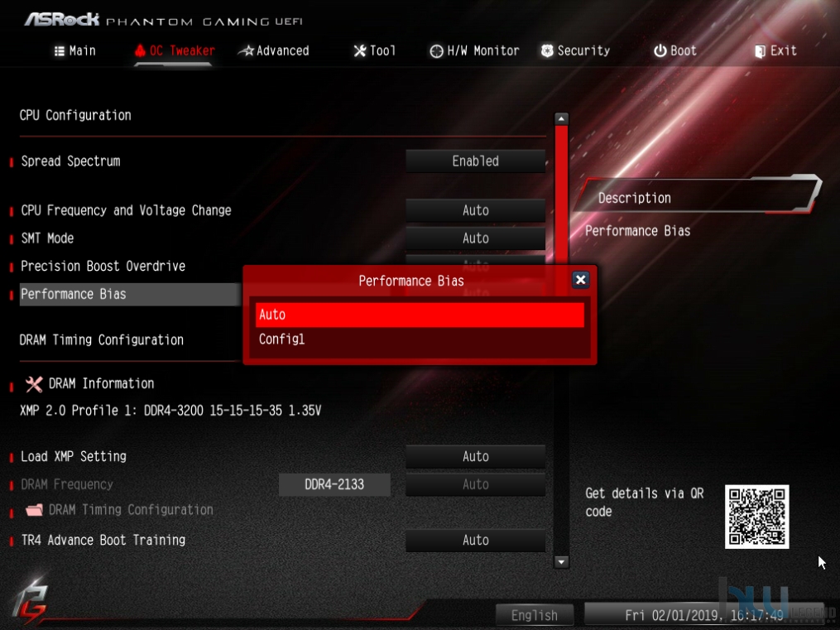Open TR4 Advance Boot Training dropdown
This screenshot has height=630, width=840.
point(475,541)
